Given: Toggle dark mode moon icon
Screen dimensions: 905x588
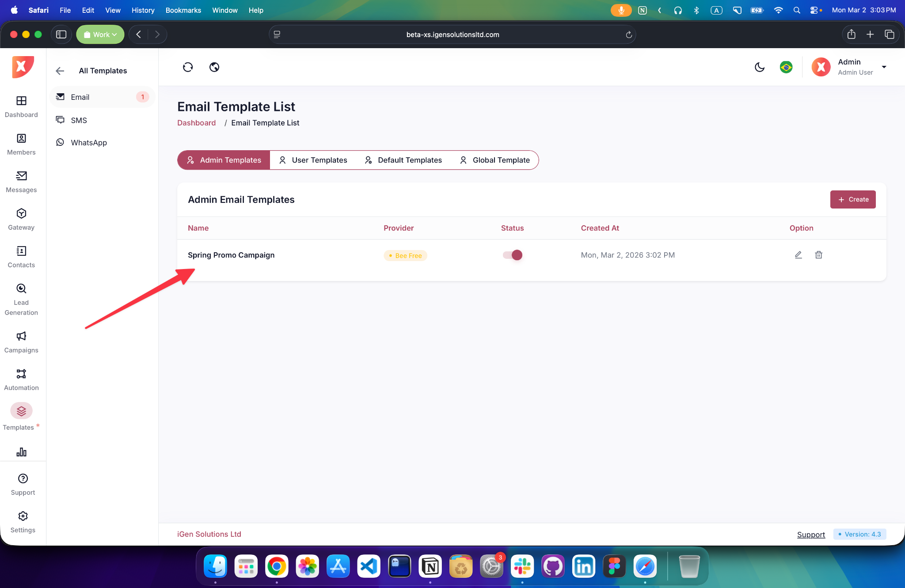Looking at the screenshot, I should [760, 67].
